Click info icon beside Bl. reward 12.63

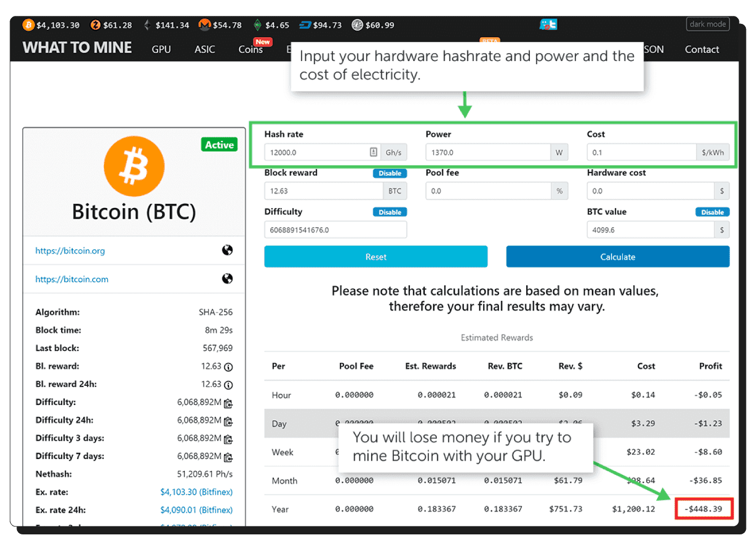pos(228,367)
